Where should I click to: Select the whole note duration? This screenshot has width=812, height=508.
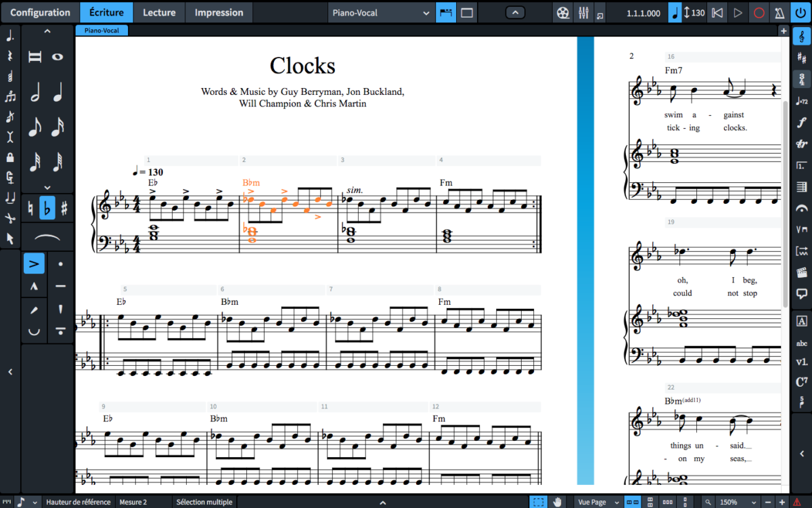[58, 57]
